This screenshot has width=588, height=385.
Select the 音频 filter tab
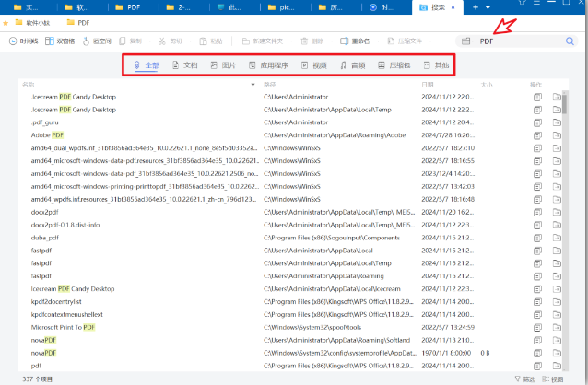(x=352, y=65)
